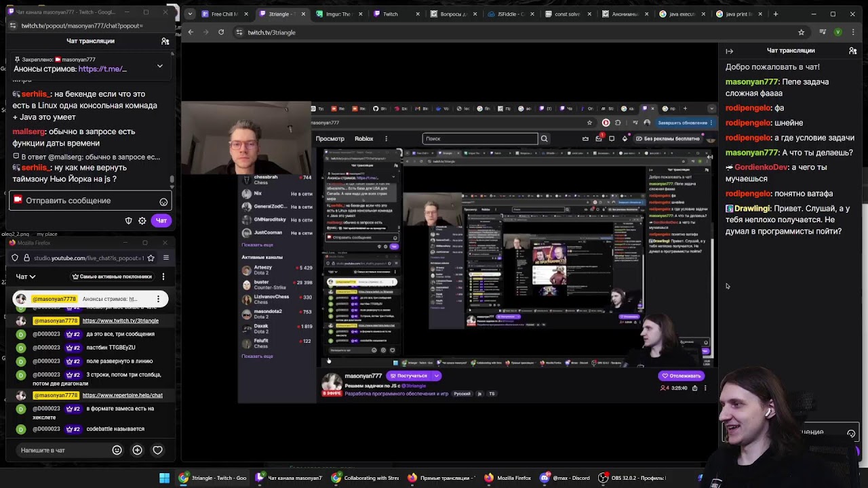Screen dimensions: 868x488
Task: Open Firefox hamburger menu in chat window
Action: pyautogui.click(x=165, y=258)
